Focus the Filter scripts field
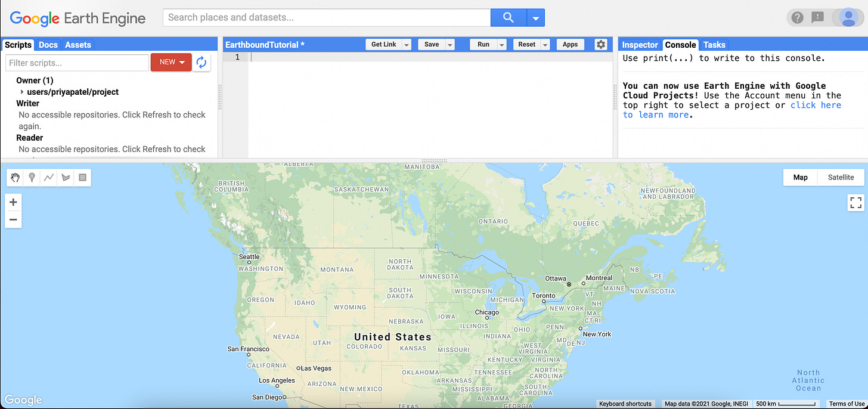Image resolution: width=868 pixels, height=409 pixels. 77,63
